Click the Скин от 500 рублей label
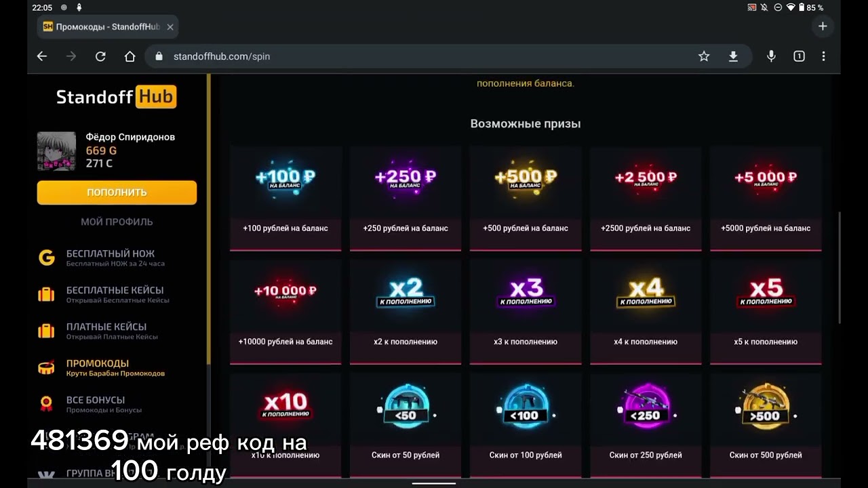Image resolution: width=868 pixels, height=488 pixels. pos(766,455)
